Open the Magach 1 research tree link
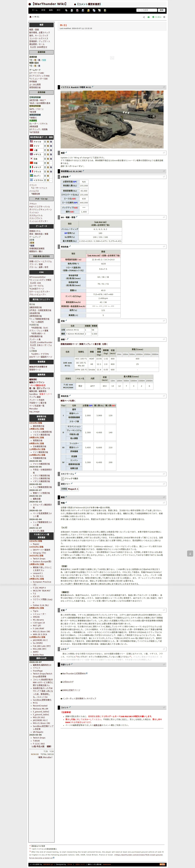Screen dimensions: 195x868 pos(73,489)
